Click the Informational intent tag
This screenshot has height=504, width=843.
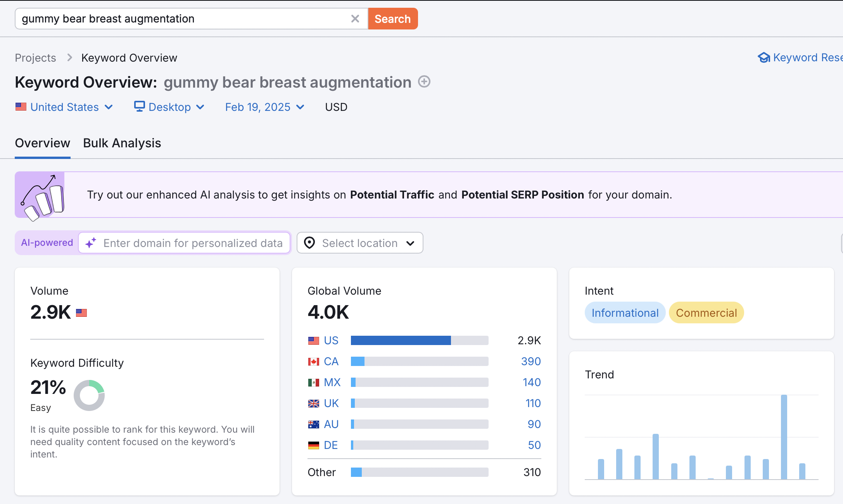tap(625, 312)
